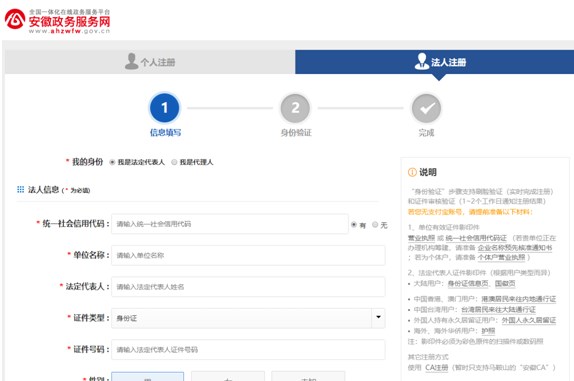Click the 统一社会信用代码 input field
This screenshot has height=381, width=574.
[230, 224]
